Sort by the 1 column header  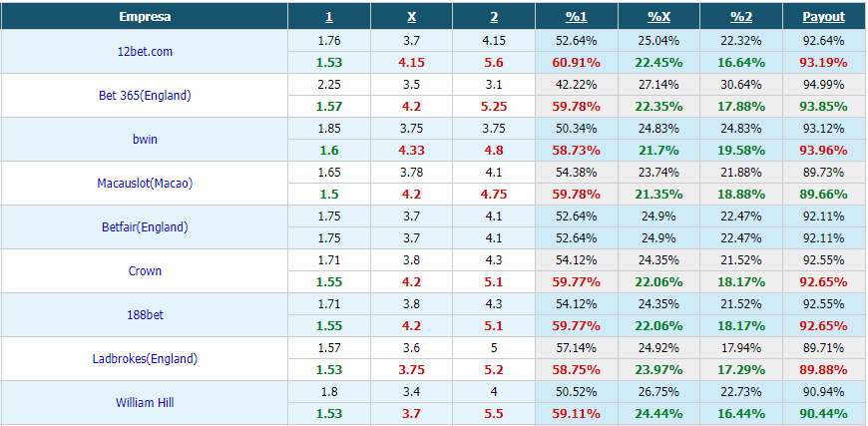329,17
